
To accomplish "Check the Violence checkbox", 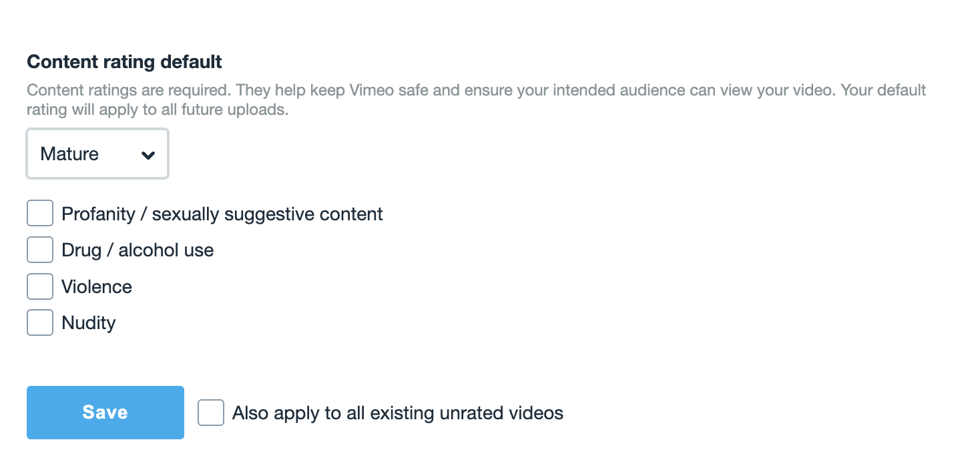I will 40,286.
